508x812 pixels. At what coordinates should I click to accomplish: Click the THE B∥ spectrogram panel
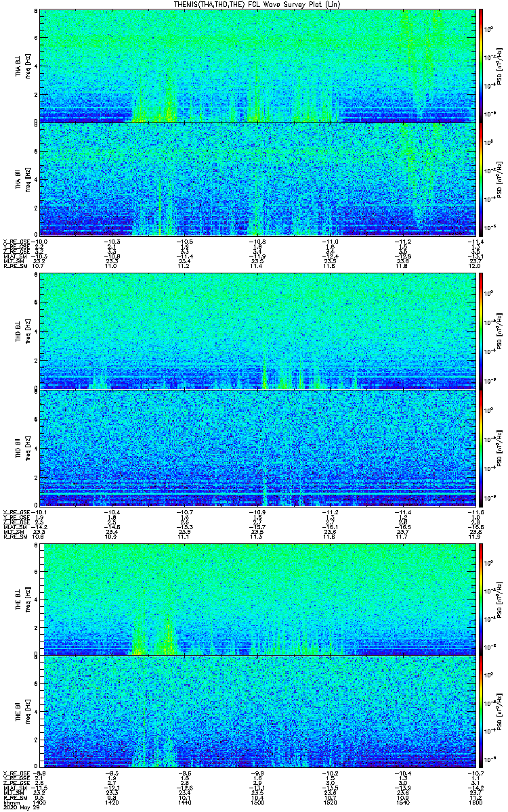click(258, 713)
